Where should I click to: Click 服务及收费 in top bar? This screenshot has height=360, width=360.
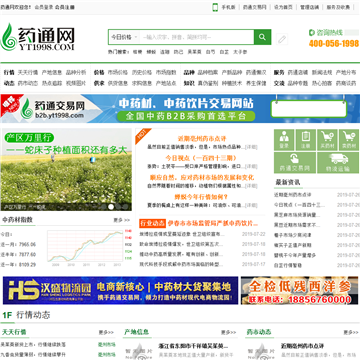tap(338, 7)
